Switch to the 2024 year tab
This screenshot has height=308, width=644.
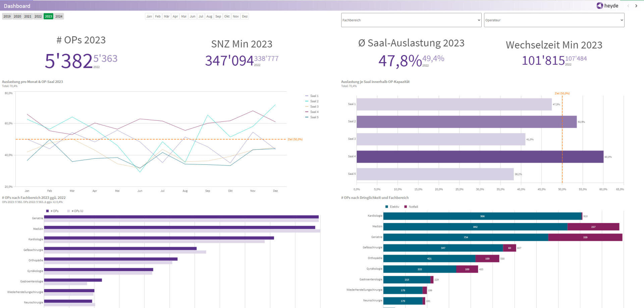(x=59, y=16)
